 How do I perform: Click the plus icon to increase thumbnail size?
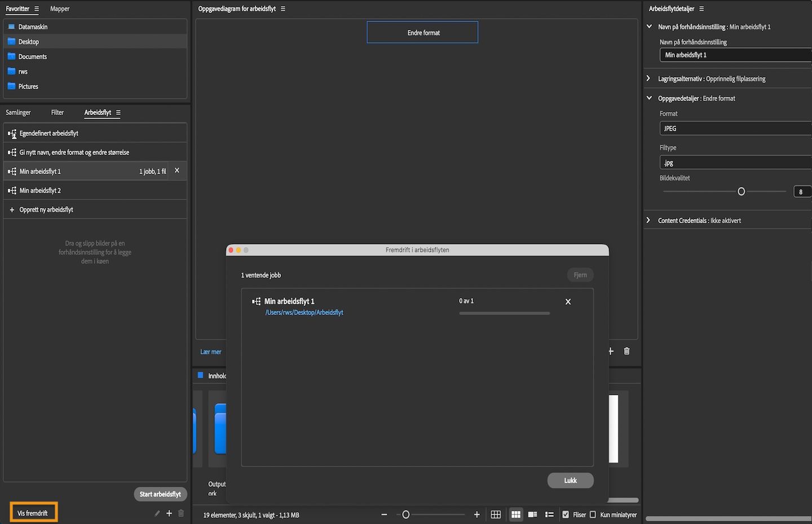[476, 515]
